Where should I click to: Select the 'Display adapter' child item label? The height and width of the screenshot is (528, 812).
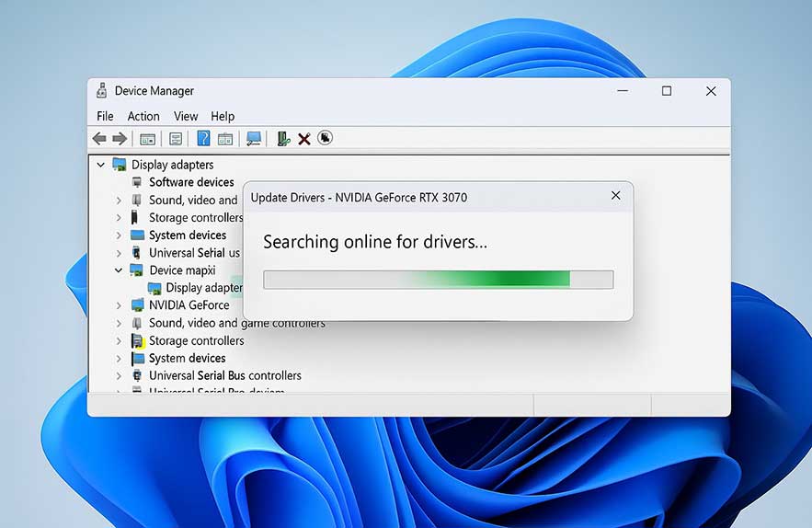[x=204, y=288]
